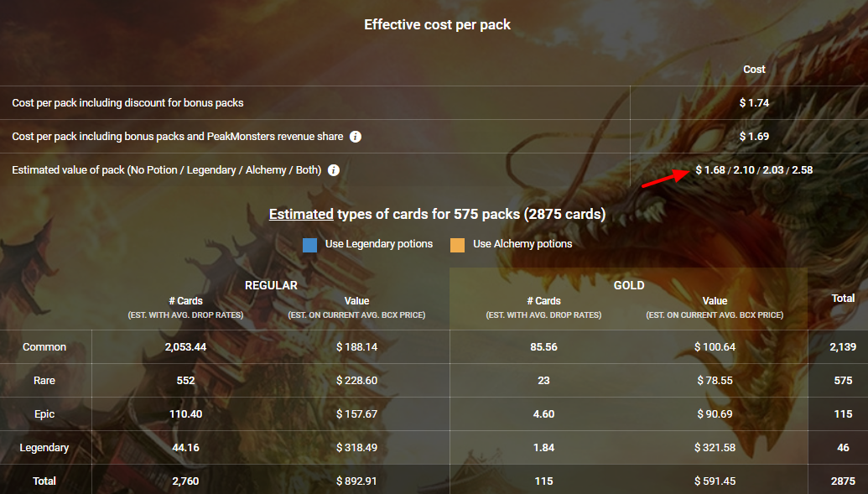Click the $ 892.91 regular total value
The width and height of the screenshot is (868, 494).
pyautogui.click(x=356, y=481)
